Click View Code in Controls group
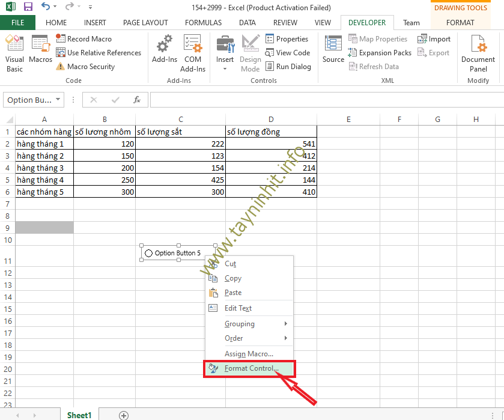 click(288, 53)
